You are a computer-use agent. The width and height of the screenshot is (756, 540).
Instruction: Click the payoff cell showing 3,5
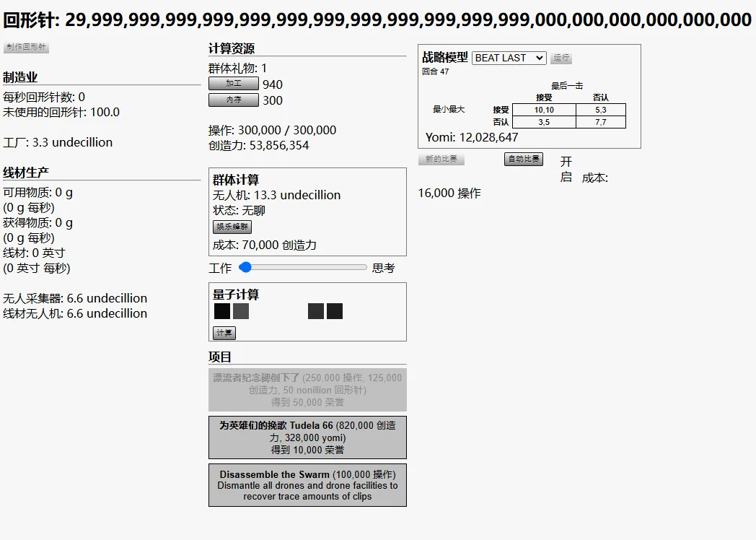544,122
